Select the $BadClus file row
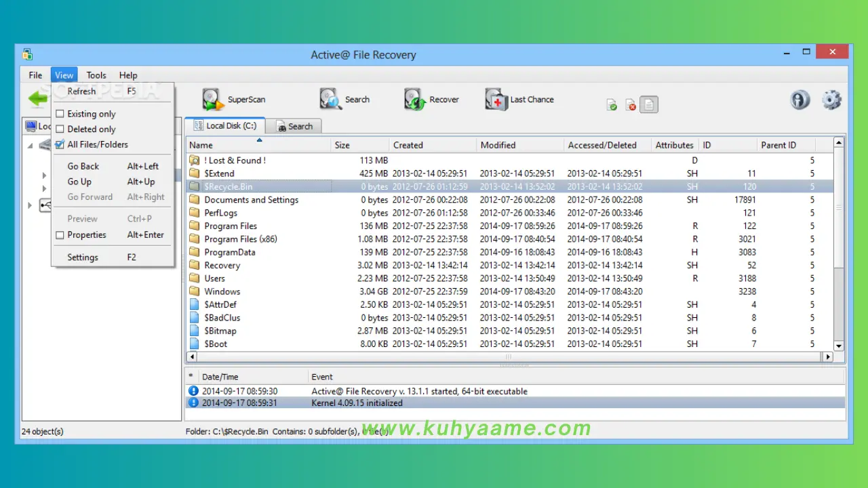This screenshot has height=488, width=868. [x=510, y=318]
